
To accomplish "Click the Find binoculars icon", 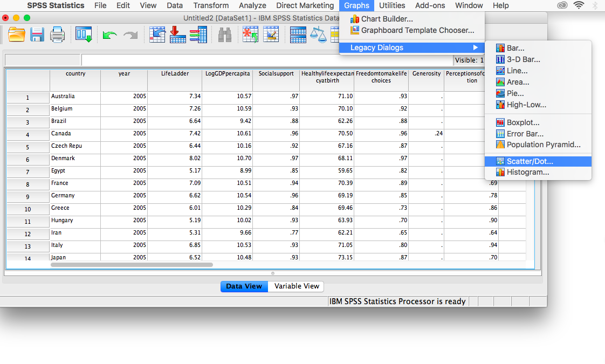I will [224, 35].
